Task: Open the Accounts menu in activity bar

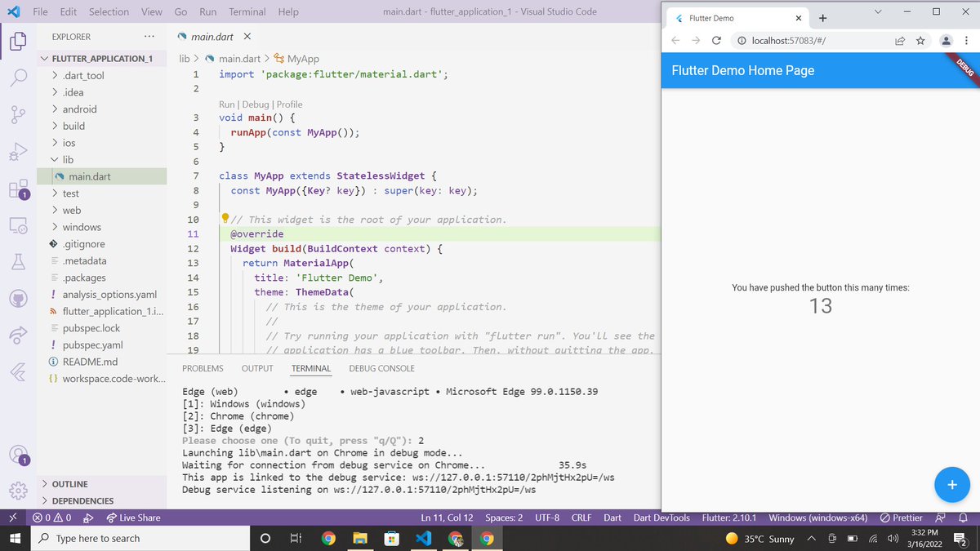Action: pyautogui.click(x=18, y=455)
